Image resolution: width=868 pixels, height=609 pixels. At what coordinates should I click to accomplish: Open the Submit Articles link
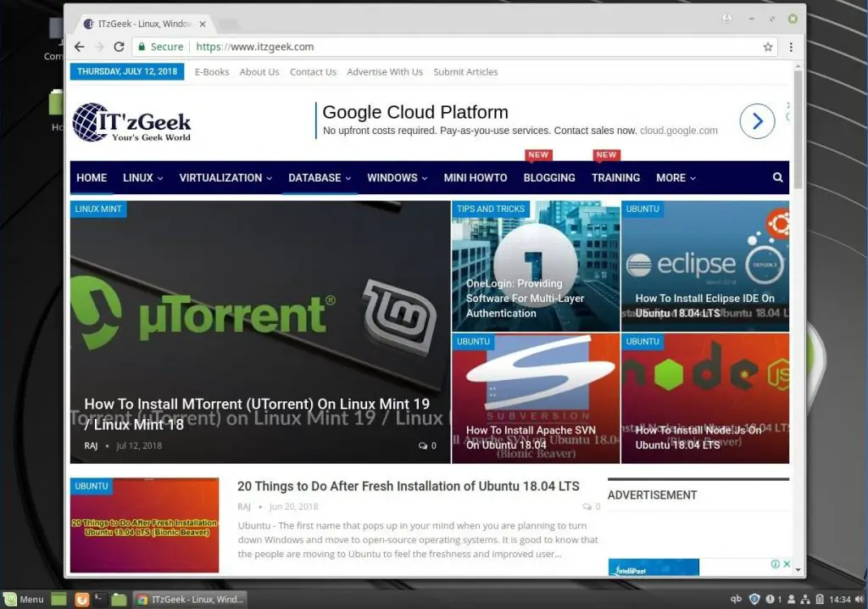465,72
